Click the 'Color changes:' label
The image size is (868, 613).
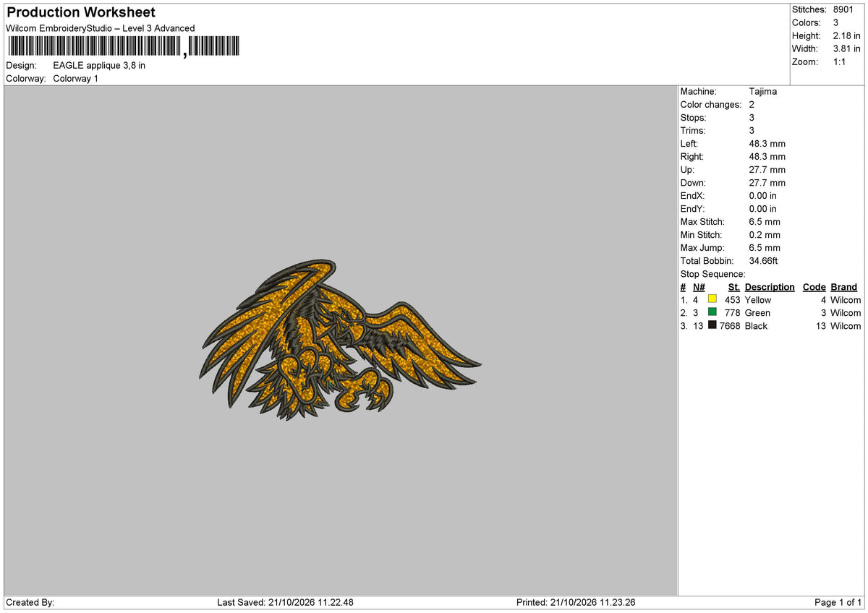point(711,104)
